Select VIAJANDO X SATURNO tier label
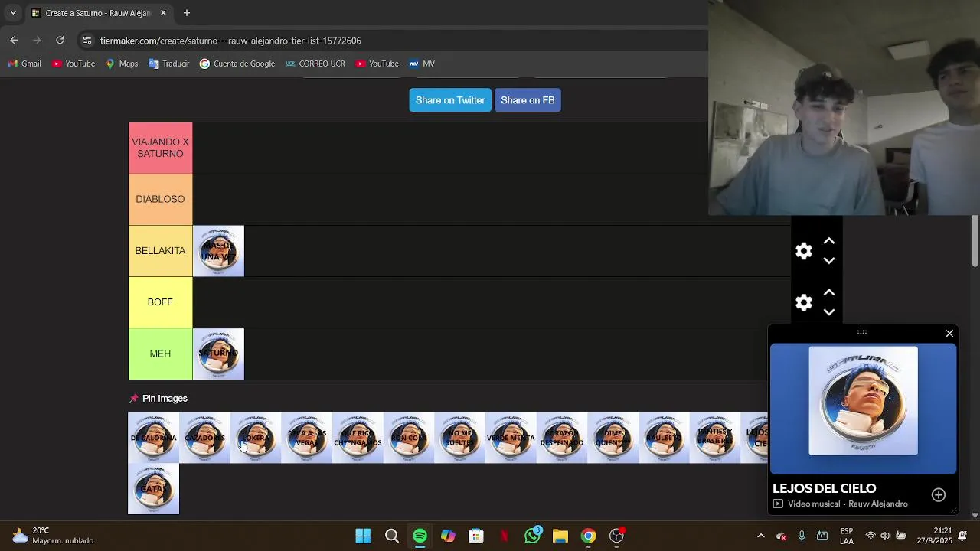Viewport: 980px width, 551px height. [160, 148]
